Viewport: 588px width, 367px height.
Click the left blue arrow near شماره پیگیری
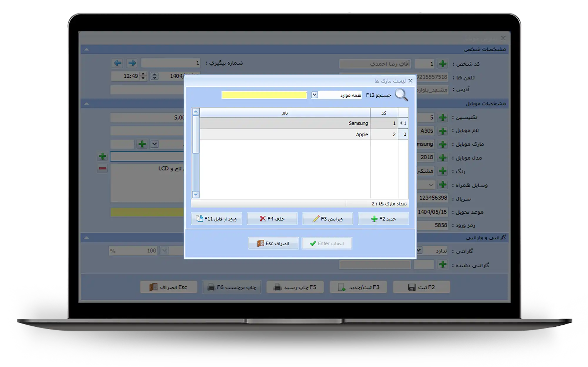118,63
